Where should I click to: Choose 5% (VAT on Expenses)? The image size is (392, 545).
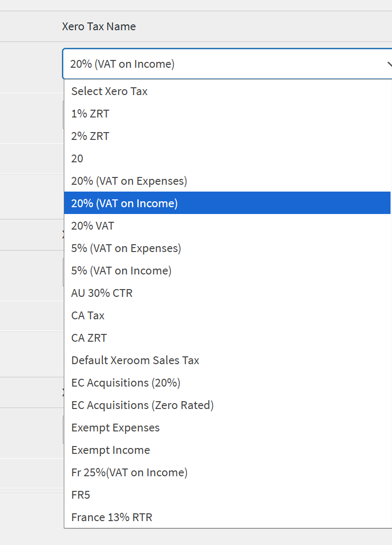point(126,248)
